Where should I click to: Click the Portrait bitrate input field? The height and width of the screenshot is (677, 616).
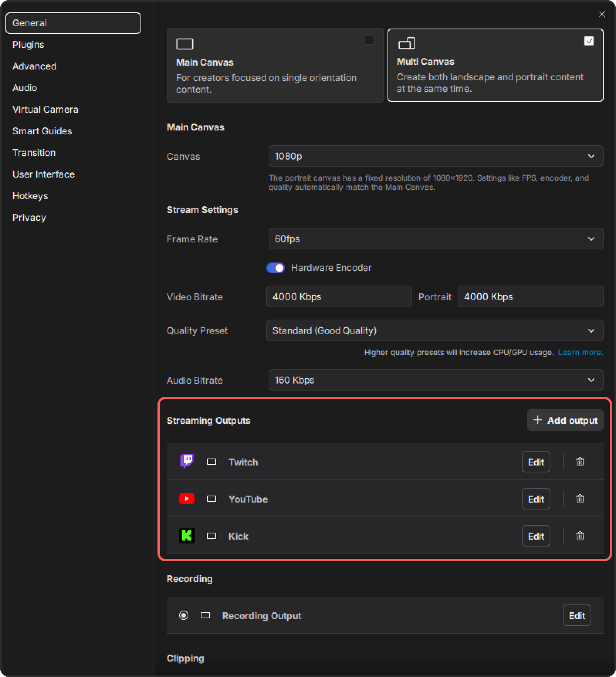530,297
